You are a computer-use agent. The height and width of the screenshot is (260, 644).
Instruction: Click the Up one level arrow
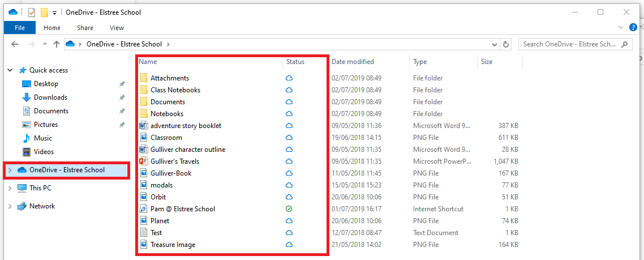point(57,44)
